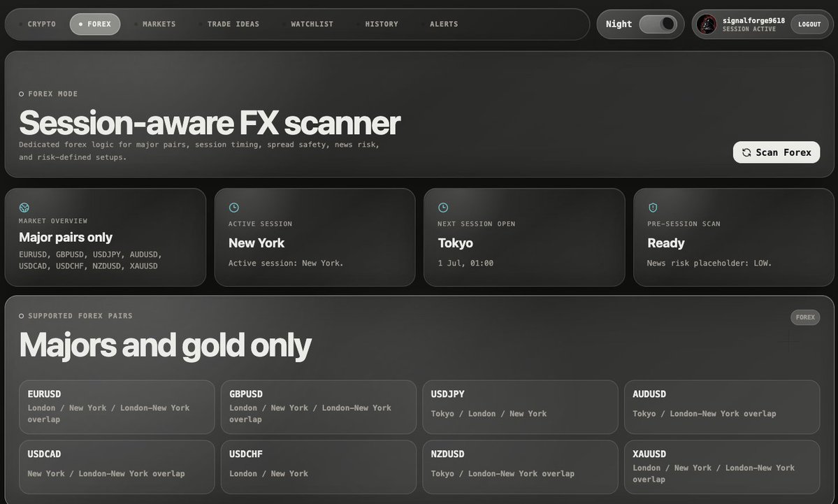Click the FOREX badge in pairs panel
The width and height of the screenshot is (838, 504).
[805, 317]
